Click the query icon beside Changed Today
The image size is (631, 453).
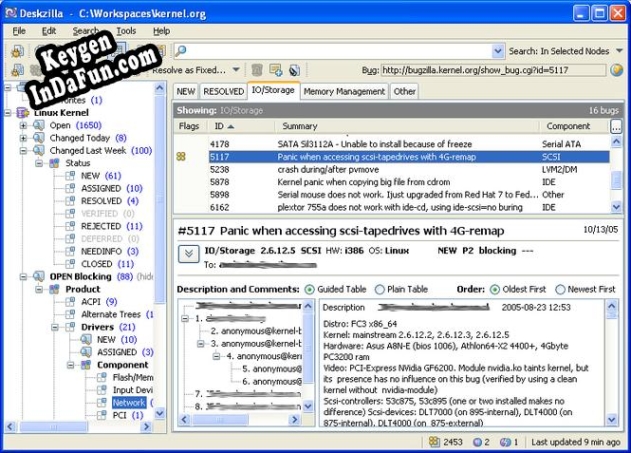pyautogui.click(x=39, y=138)
